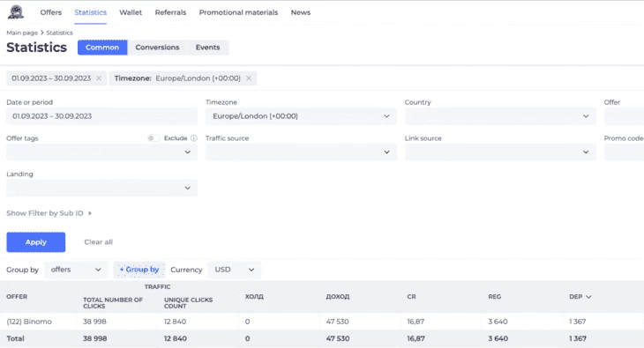The width and height of the screenshot is (644, 348).
Task: Toggle the Exclude offer tags switch
Action: coord(154,138)
